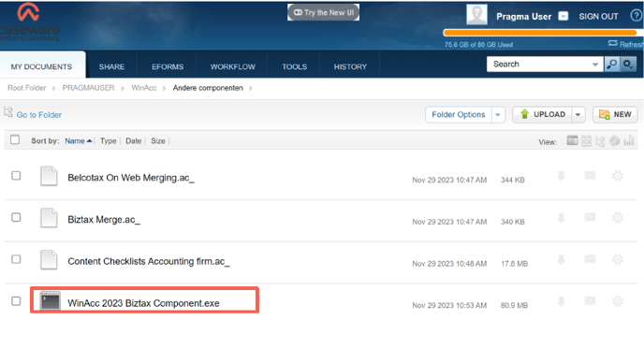The width and height of the screenshot is (644, 349).
Task: Expand the Pragma User menu arrow
Action: (x=563, y=16)
